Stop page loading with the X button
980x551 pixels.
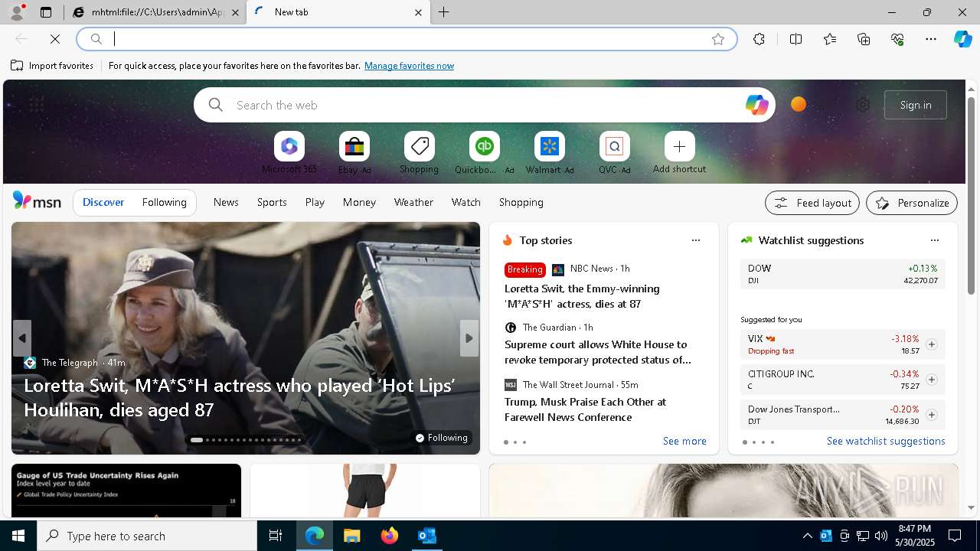(55, 39)
